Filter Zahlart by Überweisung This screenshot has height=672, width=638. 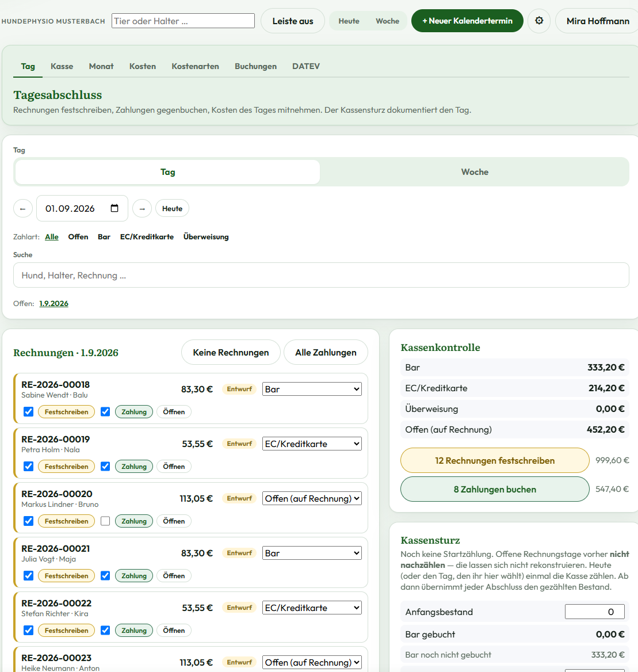pos(206,236)
